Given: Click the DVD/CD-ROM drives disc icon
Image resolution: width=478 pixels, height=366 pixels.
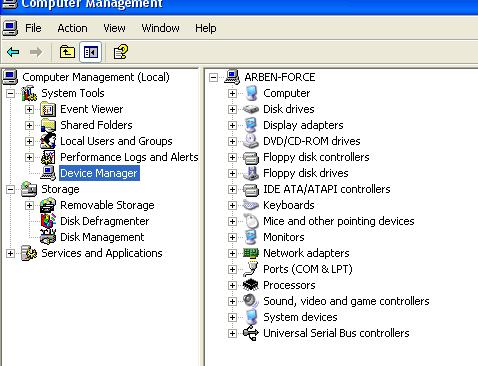Looking at the screenshot, I should pyautogui.click(x=251, y=141).
